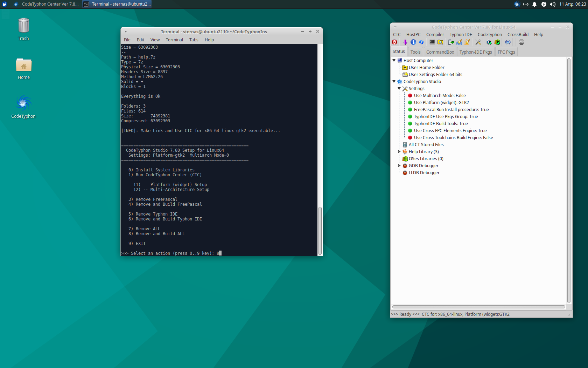Image resolution: width=588 pixels, height=368 pixels.
Task: Click Use Cross FPC Elements Engine green indicator
Action: click(410, 131)
